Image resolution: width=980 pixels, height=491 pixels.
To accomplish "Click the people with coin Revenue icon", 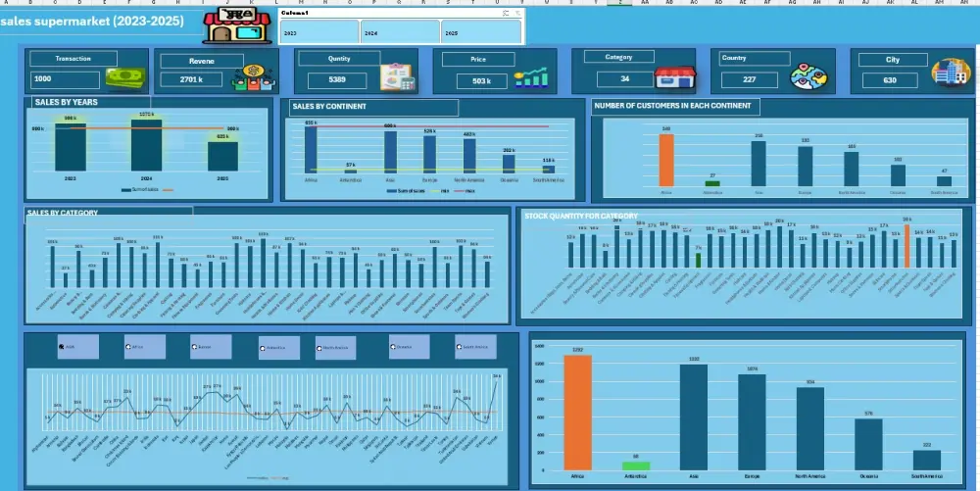I will click(253, 78).
